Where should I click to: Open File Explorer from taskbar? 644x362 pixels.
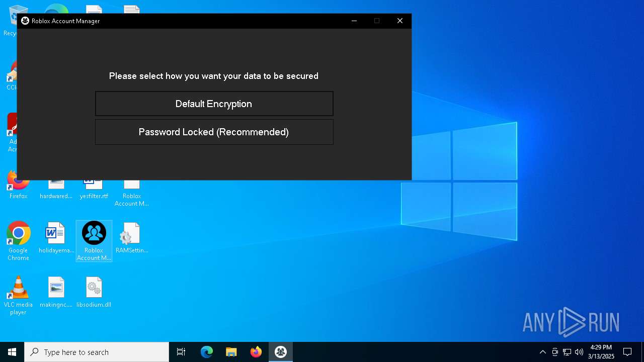point(231,352)
